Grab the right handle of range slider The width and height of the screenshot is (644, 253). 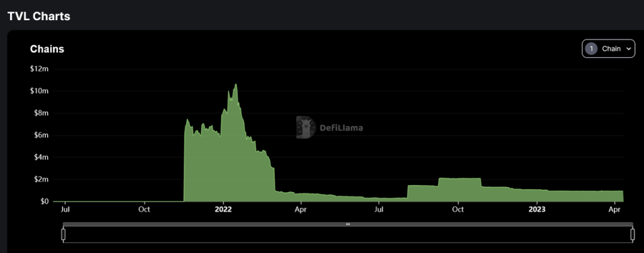click(632, 234)
